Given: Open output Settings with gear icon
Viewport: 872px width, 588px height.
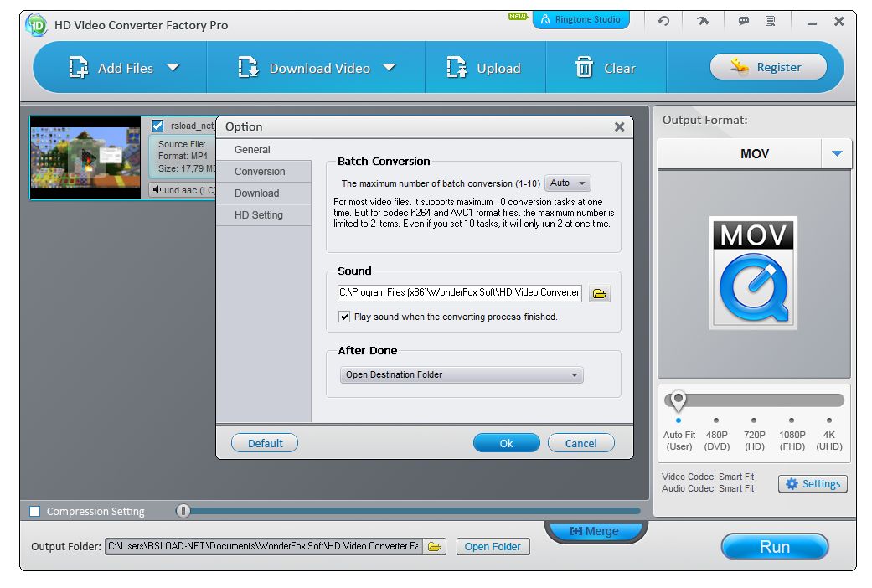Looking at the screenshot, I should click(813, 484).
